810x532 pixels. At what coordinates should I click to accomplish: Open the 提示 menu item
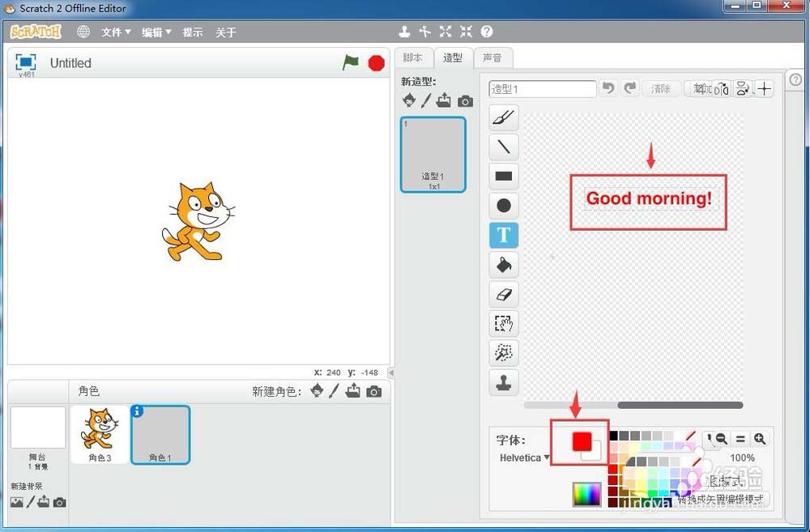coord(193,32)
